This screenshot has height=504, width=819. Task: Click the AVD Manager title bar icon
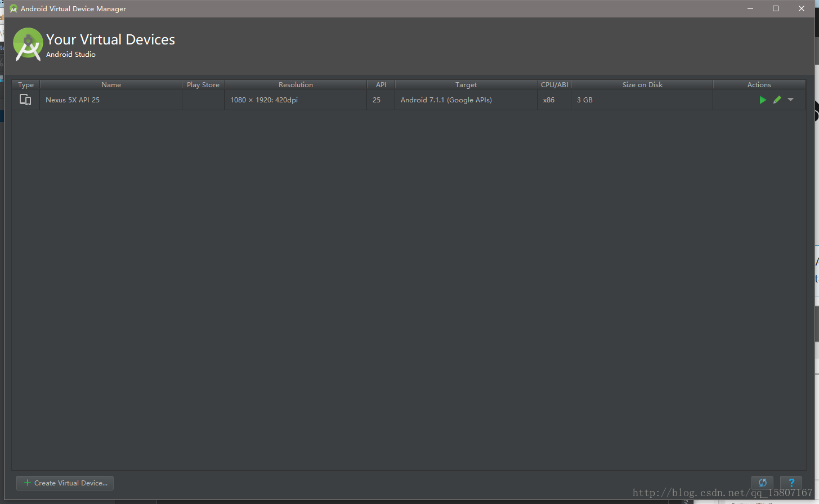[14, 8]
